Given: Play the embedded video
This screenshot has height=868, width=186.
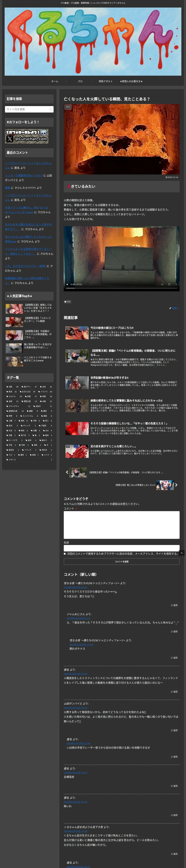Looking at the screenshot, I should (67, 284).
